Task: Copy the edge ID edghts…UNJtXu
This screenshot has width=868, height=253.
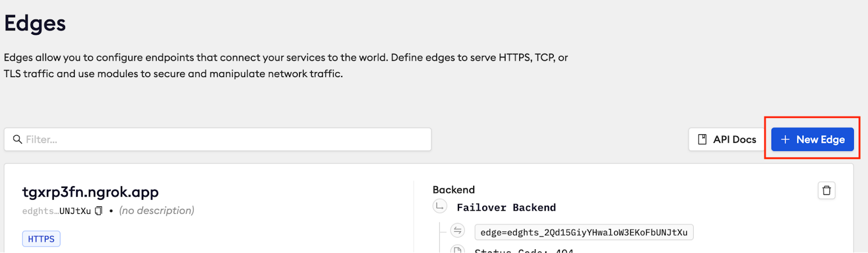Action: point(99,211)
